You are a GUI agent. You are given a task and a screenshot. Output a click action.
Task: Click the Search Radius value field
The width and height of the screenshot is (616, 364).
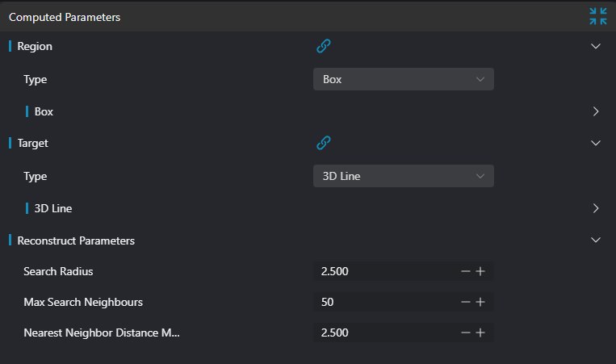(385, 271)
